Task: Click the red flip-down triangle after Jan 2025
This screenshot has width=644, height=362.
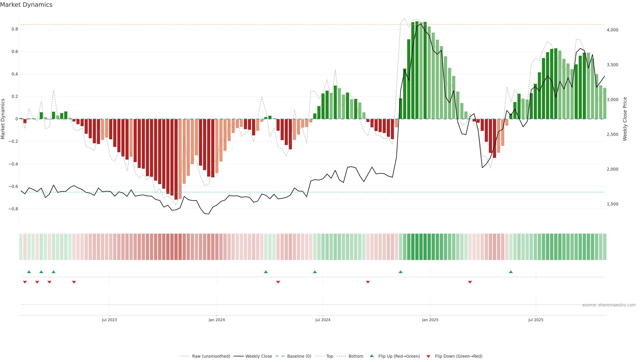Action: (x=470, y=282)
